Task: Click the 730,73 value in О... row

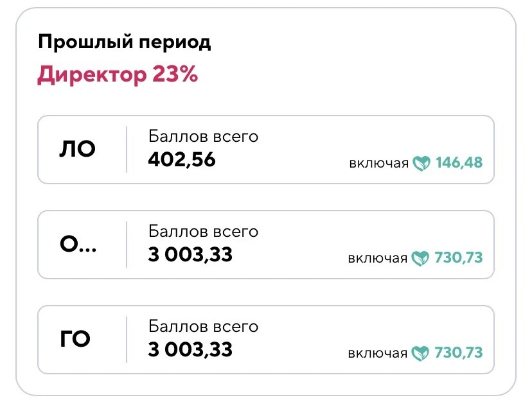Action: pos(458,257)
